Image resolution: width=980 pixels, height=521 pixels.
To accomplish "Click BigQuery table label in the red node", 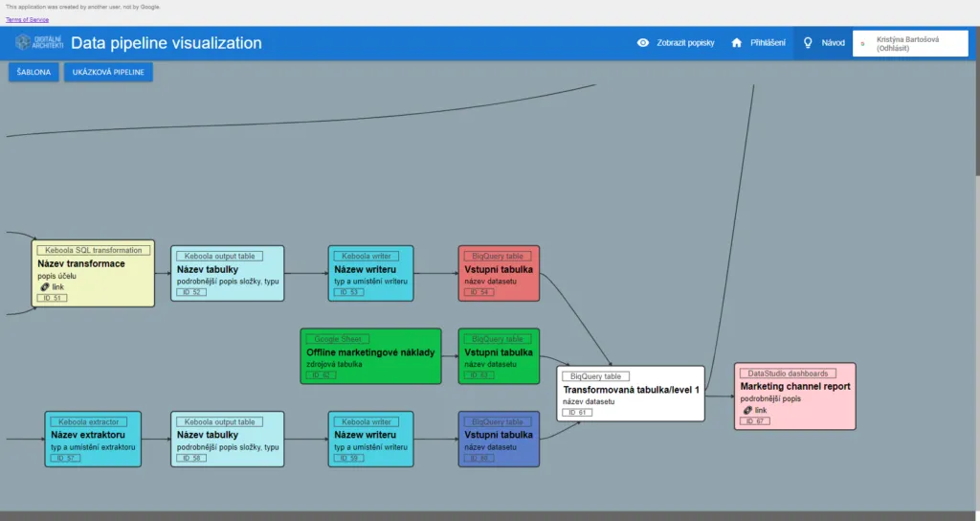I will point(498,256).
